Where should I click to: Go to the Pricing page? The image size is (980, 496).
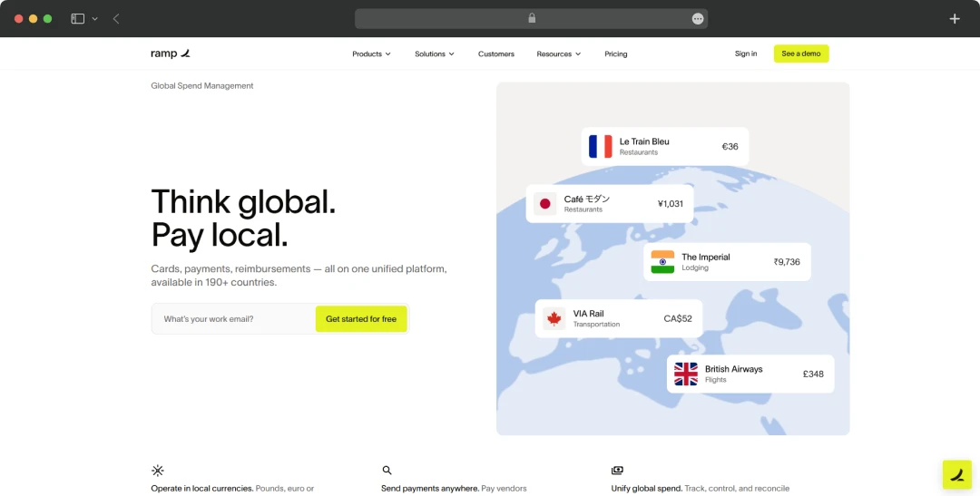pos(615,53)
